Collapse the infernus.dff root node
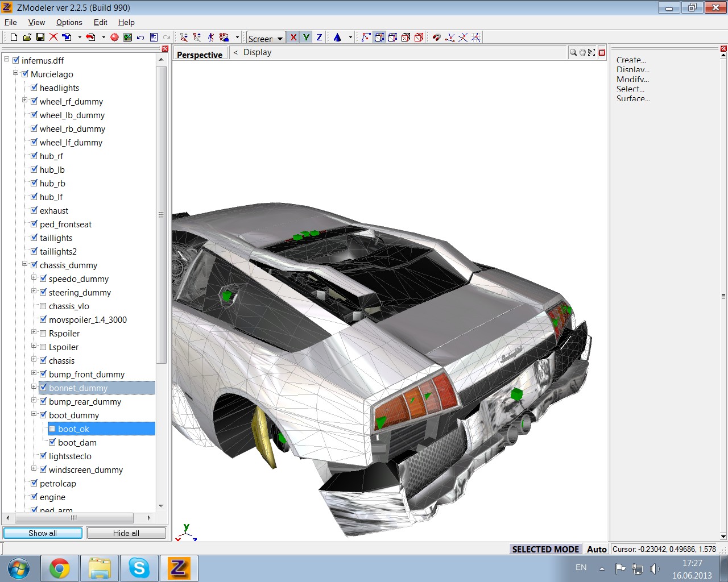Image resolution: width=728 pixels, height=582 pixels. (7, 59)
